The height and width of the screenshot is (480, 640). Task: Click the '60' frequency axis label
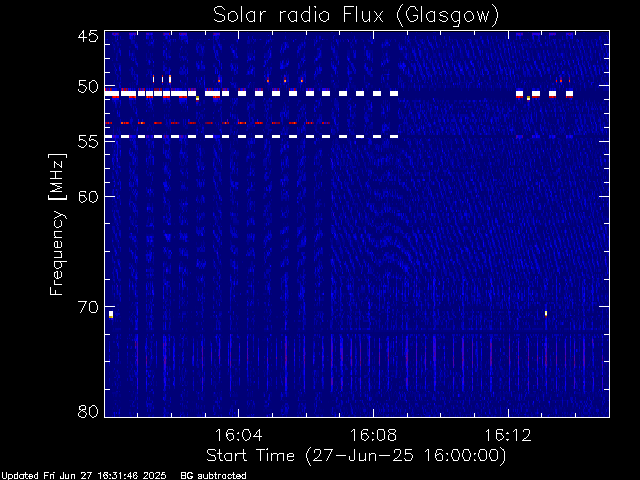88,196
